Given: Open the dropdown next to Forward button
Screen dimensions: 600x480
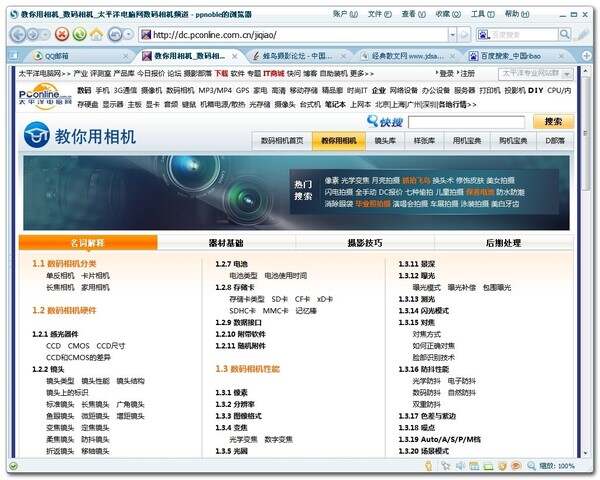Looking at the screenshot, I should tap(46, 35).
